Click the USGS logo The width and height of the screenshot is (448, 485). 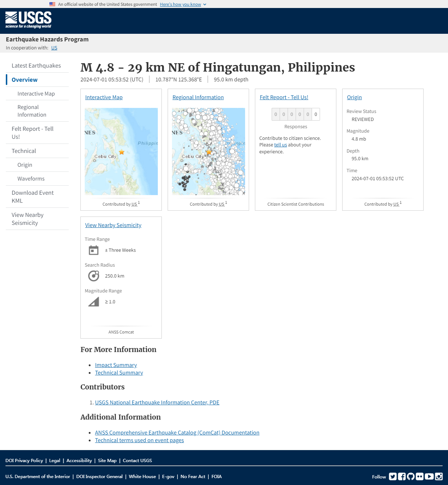coord(28,20)
